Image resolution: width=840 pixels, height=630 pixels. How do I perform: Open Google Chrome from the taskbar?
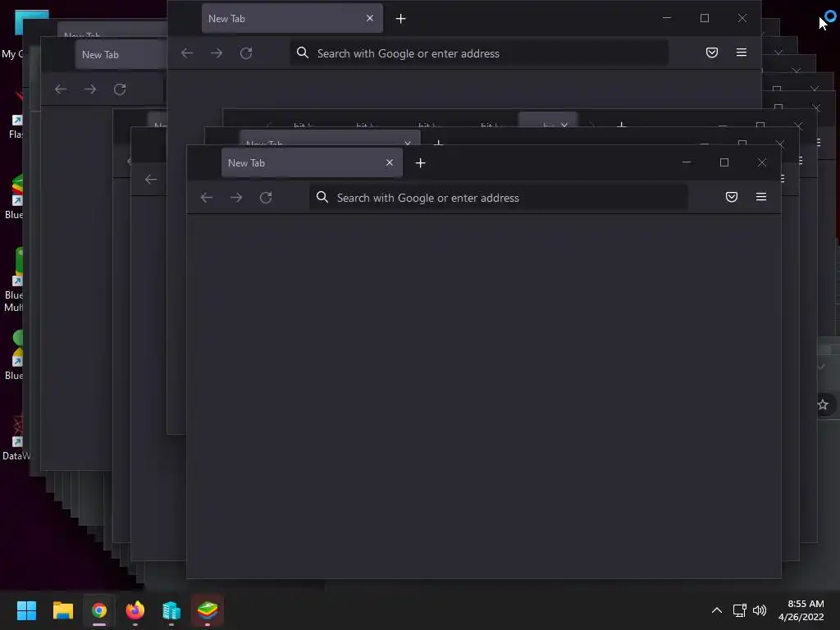[99, 610]
